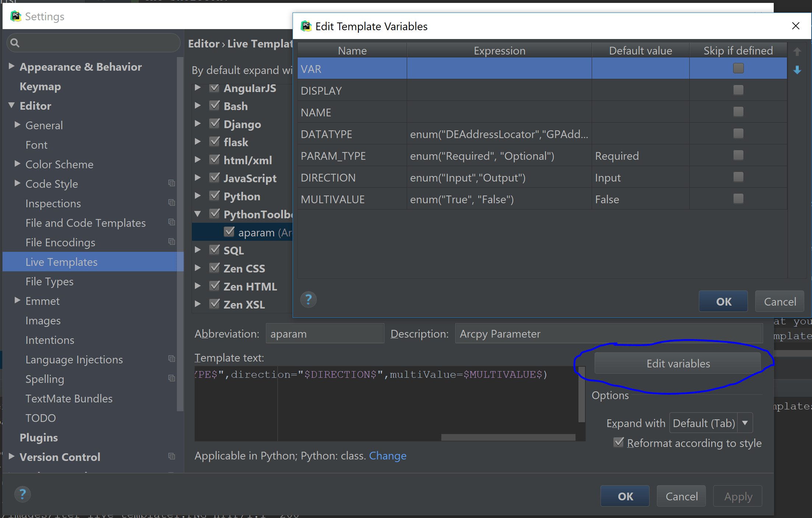Image resolution: width=812 pixels, height=518 pixels.
Task: Click the move-up arrow beside the variables table
Action: pos(797,52)
